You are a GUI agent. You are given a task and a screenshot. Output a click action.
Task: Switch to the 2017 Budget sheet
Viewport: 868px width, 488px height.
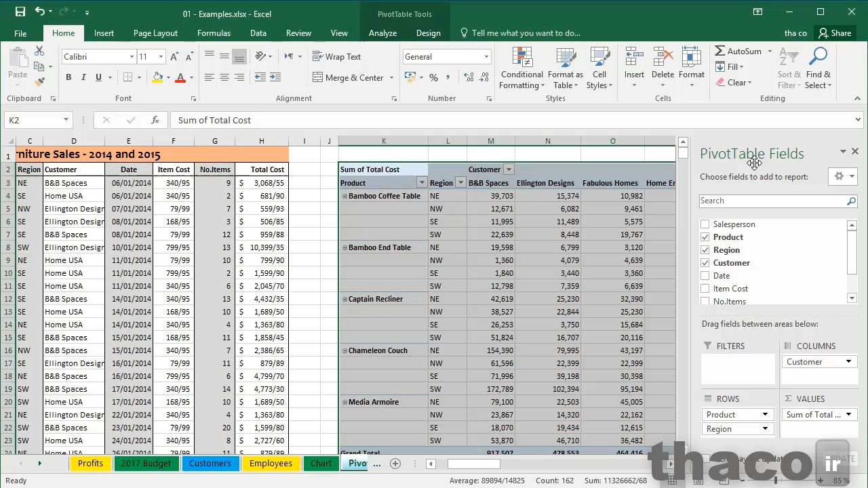[146, 464]
